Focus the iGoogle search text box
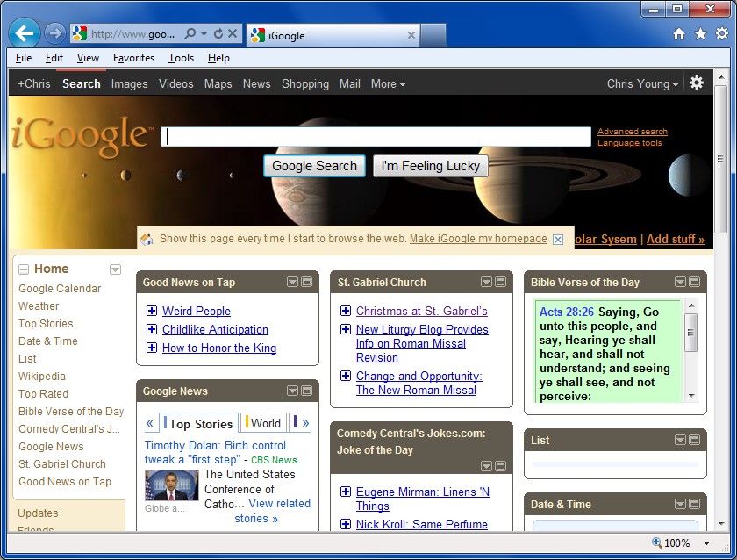Viewport: 737px width, 560px height. pyautogui.click(x=376, y=137)
